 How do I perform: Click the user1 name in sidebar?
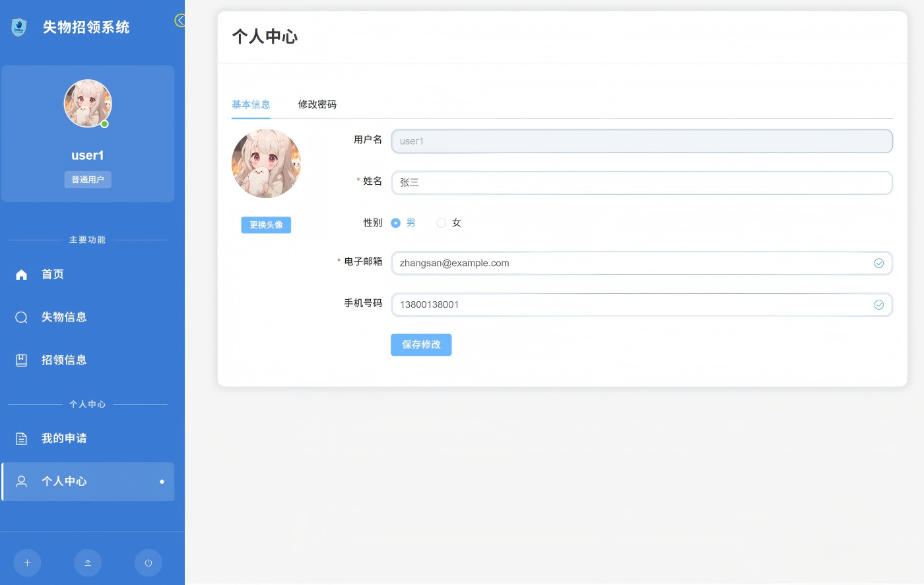click(88, 156)
